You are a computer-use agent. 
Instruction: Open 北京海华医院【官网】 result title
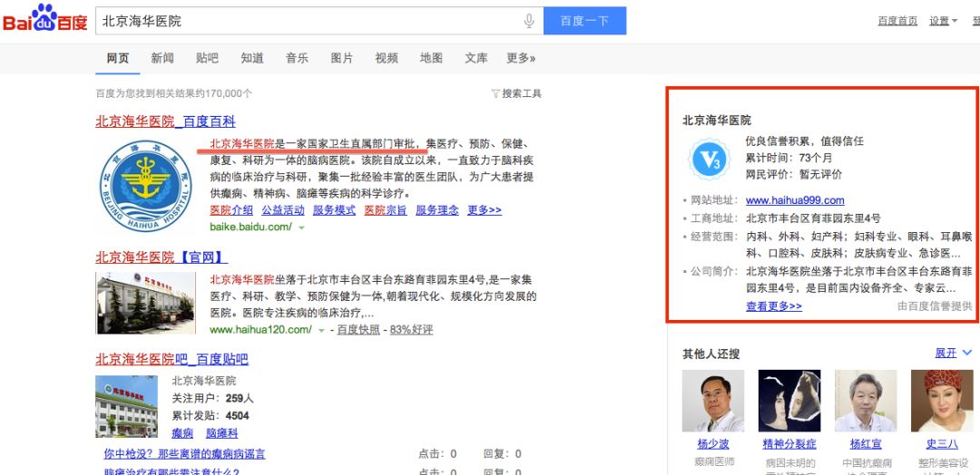(x=162, y=257)
